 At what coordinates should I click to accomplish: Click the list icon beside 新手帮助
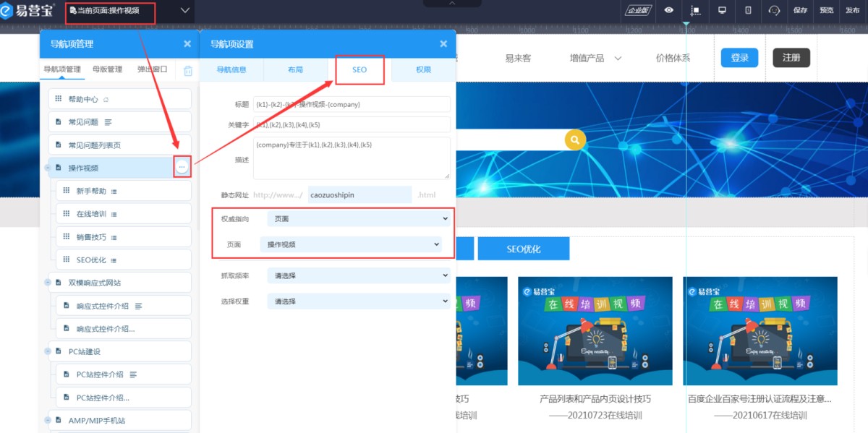[x=114, y=192]
